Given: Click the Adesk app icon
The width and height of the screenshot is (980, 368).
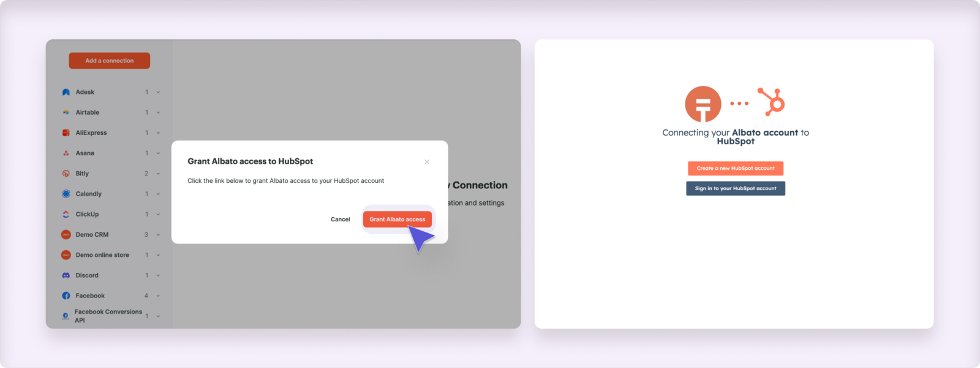Looking at the screenshot, I should click(66, 92).
